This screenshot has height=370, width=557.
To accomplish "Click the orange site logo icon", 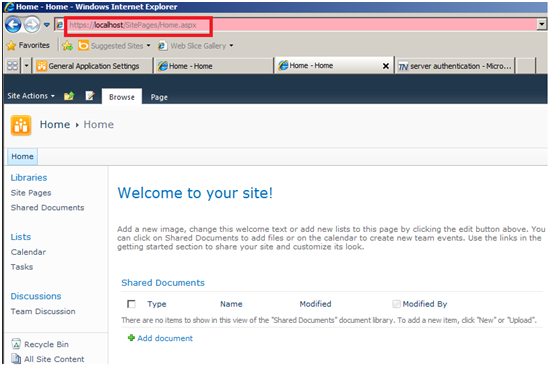I will tap(21, 125).
